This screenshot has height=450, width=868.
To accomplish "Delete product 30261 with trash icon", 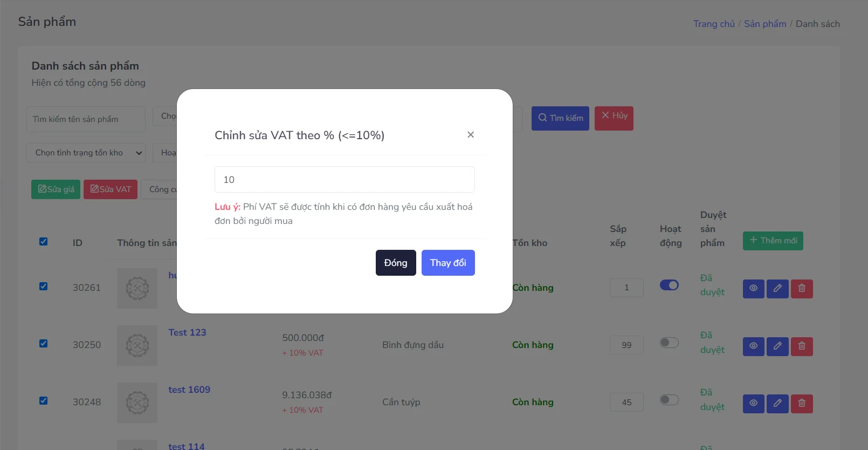I will [802, 289].
